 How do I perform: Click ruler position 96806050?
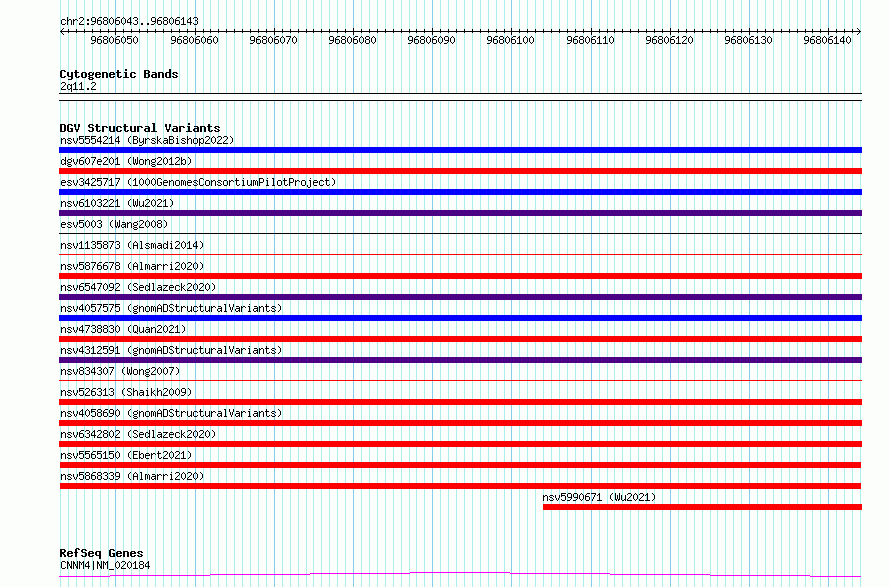pyautogui.click(x=115, y=40)
